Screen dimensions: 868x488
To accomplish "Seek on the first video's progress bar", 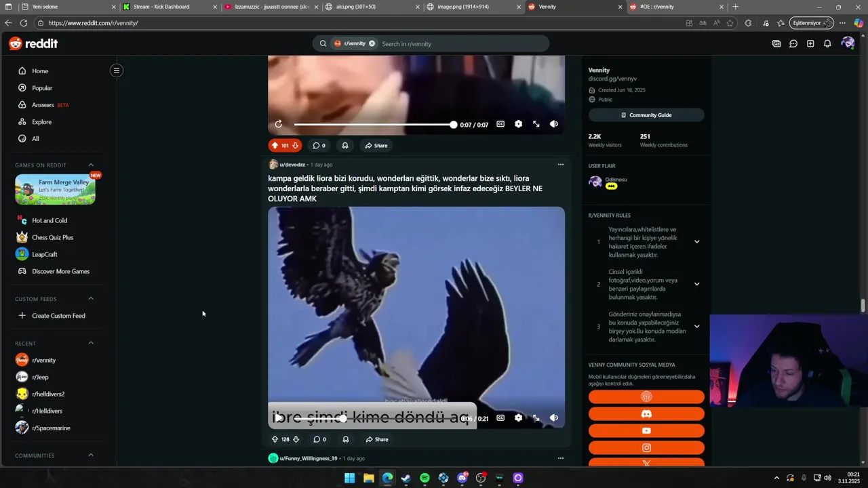I will [x=374, y=125].
